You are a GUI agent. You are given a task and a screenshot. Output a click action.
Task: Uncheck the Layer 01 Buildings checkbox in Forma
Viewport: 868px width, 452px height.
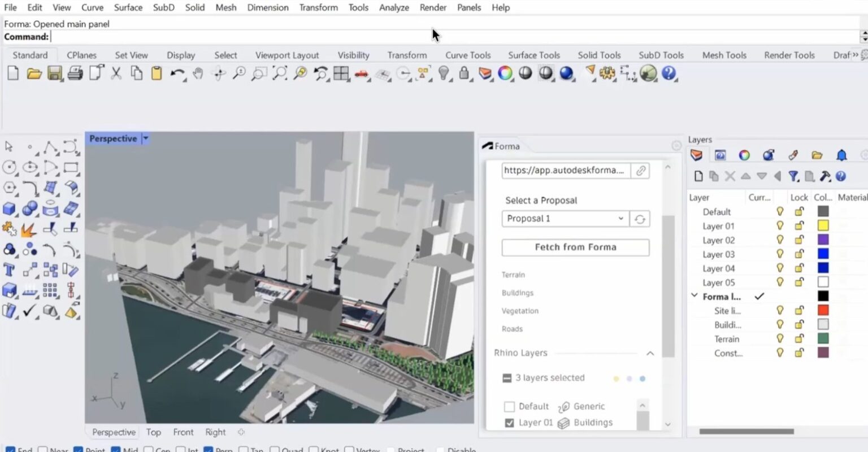509,423
